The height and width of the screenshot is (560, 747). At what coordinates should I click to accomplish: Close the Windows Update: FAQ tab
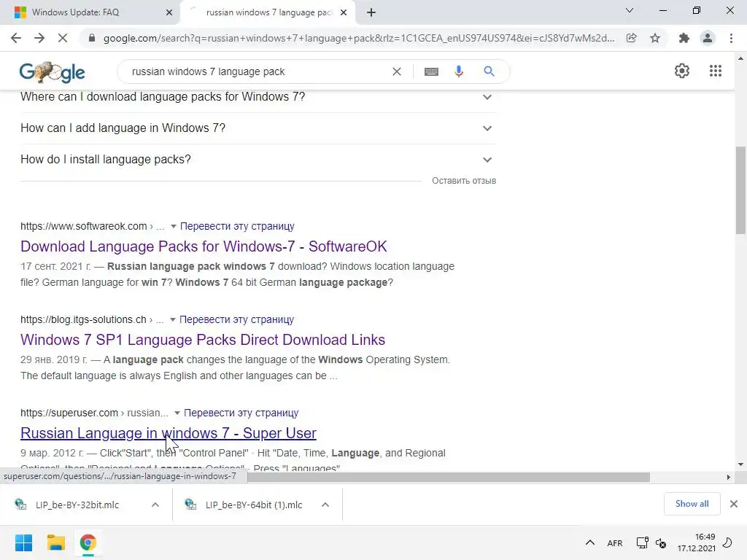pos(169,12)
